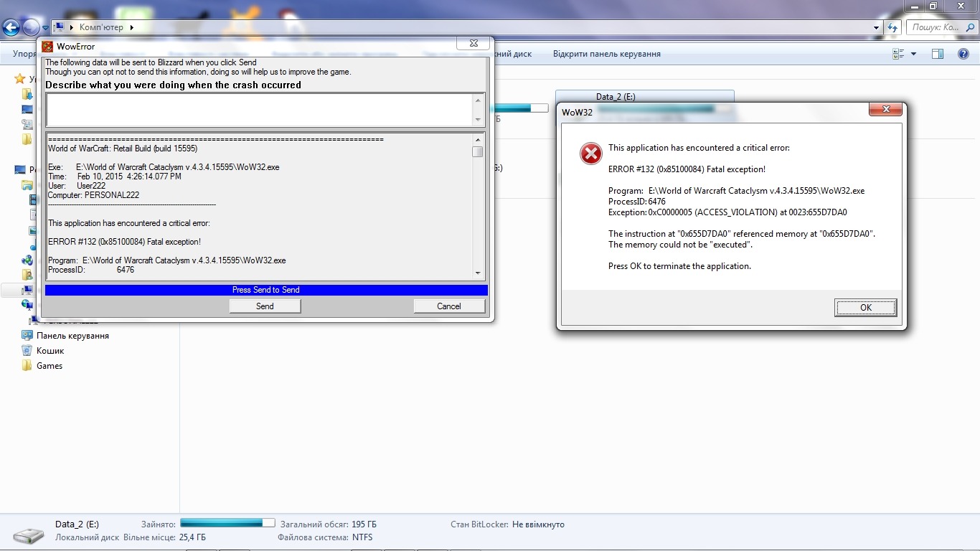Viewport: 980px width, 551px height.
Task: Click the down arrow of the description box scrollbar
Action: tap(479, 120)
